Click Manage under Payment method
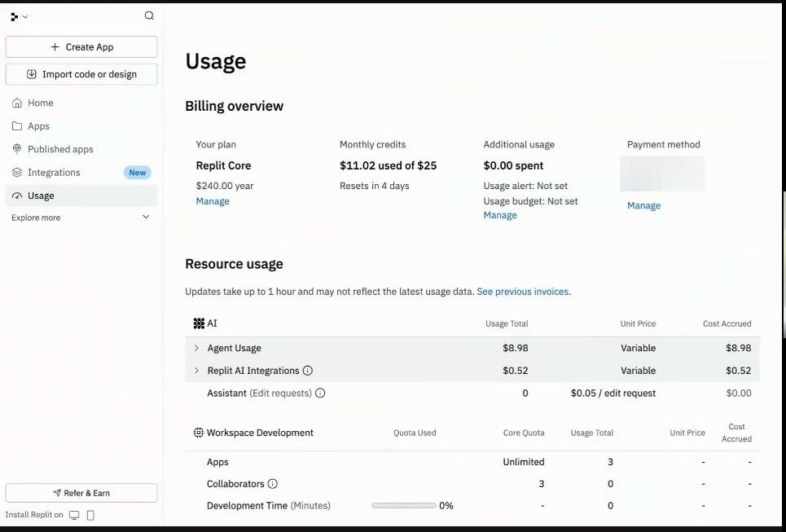This screenshot has height=532, width=786. (643, 205)
